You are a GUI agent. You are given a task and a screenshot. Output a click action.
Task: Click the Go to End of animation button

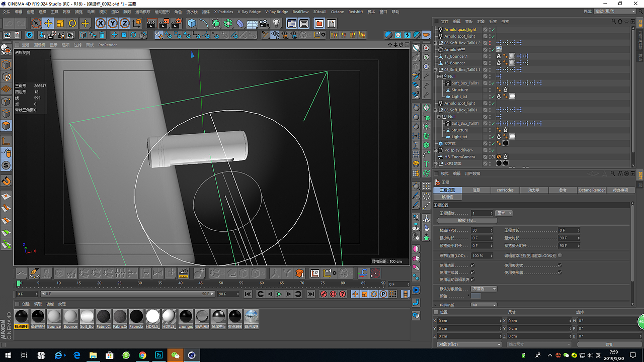click(311, 294)
